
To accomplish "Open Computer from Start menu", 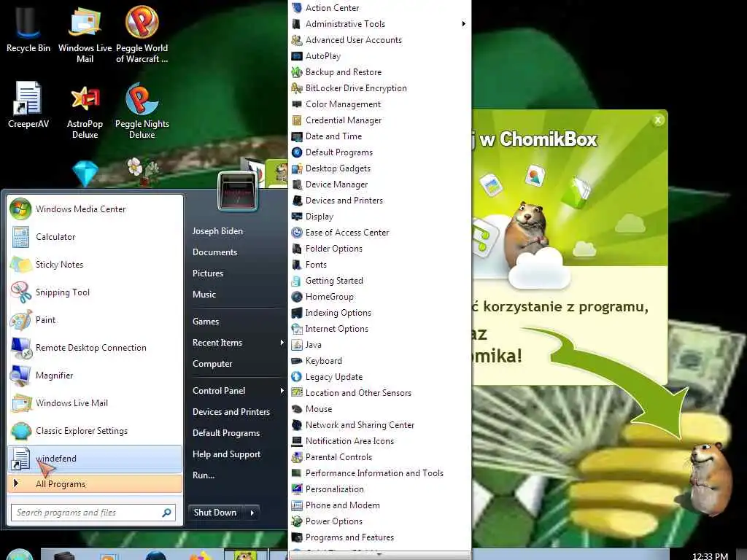I will [212, 364].
